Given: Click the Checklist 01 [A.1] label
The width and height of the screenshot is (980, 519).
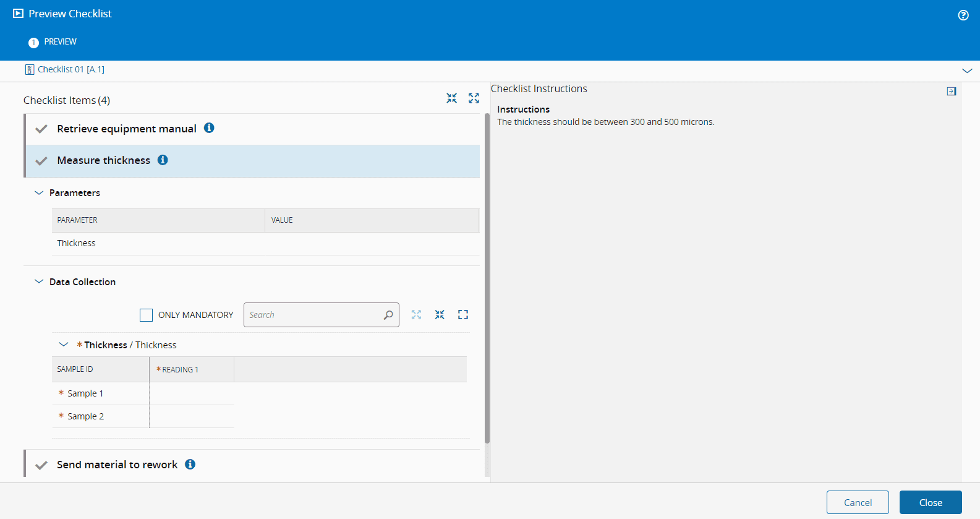Looking at the screenshot, I should point(71,69).
